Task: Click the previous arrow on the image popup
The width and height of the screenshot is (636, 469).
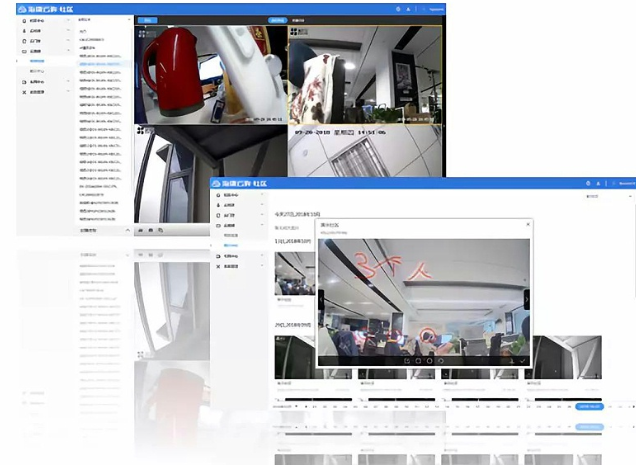Action: point(321,299)
